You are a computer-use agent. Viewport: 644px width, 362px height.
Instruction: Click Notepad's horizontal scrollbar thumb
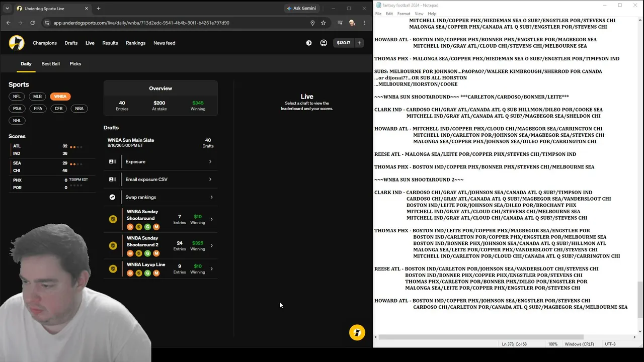[x=481, y=337]
